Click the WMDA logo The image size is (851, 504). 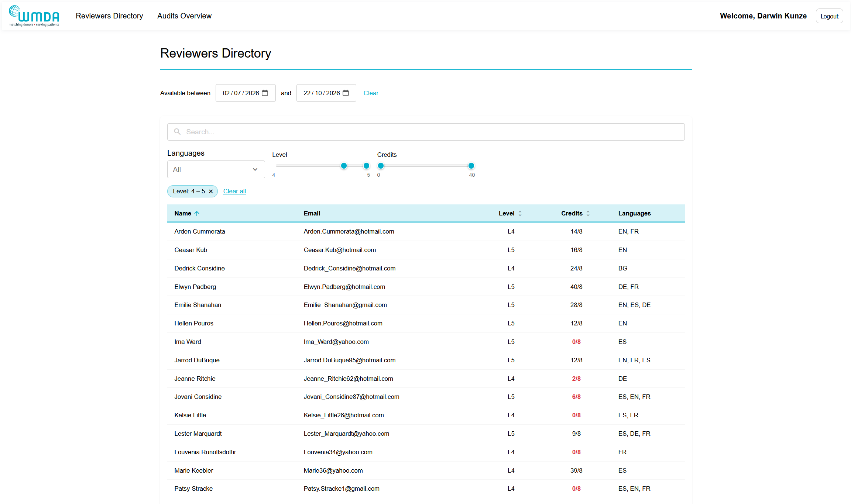34,16
